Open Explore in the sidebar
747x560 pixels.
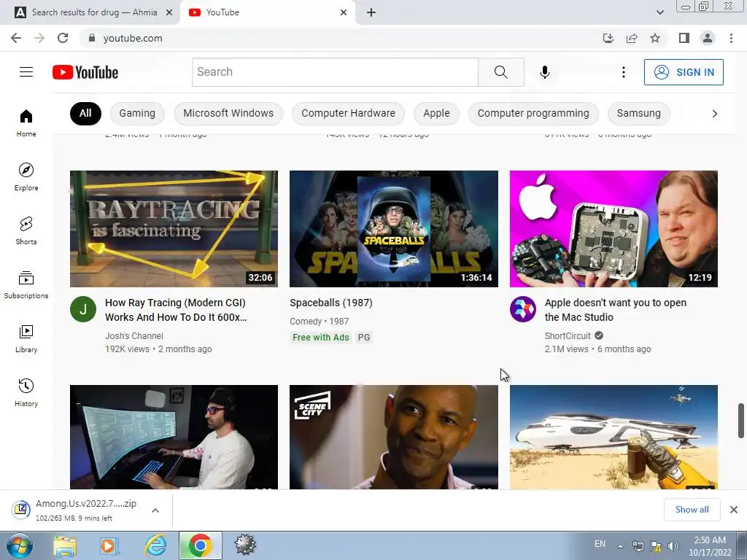26,177
